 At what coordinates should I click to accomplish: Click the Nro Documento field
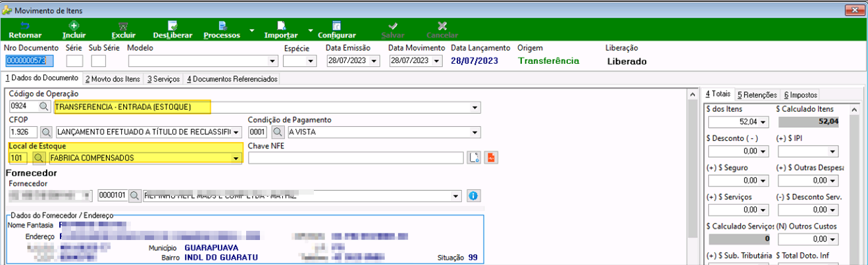point(29,61)
